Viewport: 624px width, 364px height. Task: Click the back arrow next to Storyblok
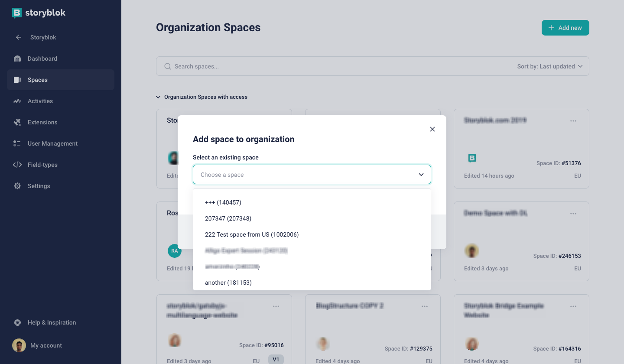tap(18, 37)
